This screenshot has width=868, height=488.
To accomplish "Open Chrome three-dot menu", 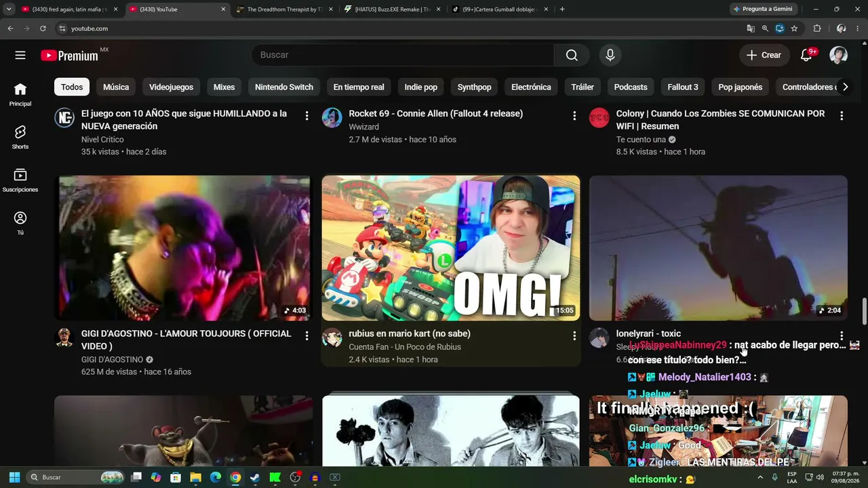I will tap(859, 28).
